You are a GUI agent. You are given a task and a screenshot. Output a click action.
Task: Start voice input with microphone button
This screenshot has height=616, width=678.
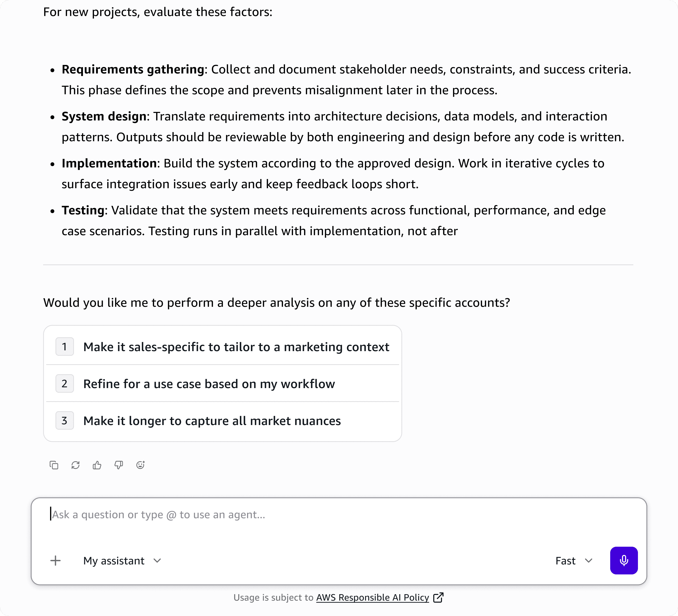pos(624,561)
